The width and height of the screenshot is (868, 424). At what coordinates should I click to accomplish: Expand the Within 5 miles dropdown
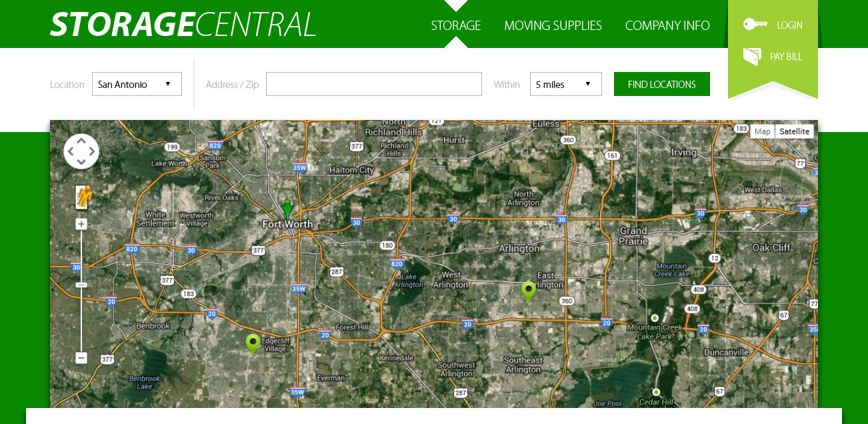coord(565,84)
